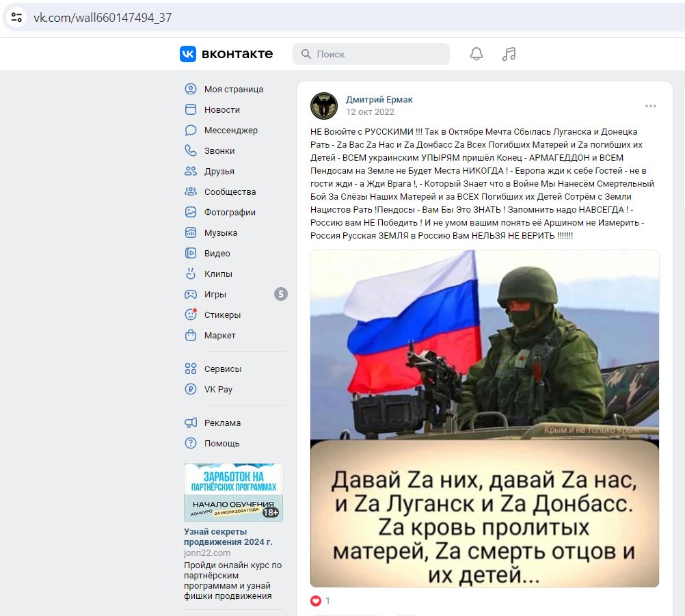Click the VK logo icon

(x=188, y=54)
